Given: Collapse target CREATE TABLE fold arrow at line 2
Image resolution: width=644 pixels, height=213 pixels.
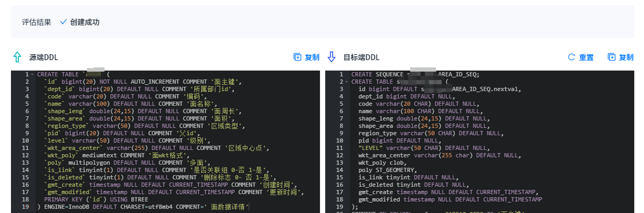Looking at the screenshot, I should [346, 82].
